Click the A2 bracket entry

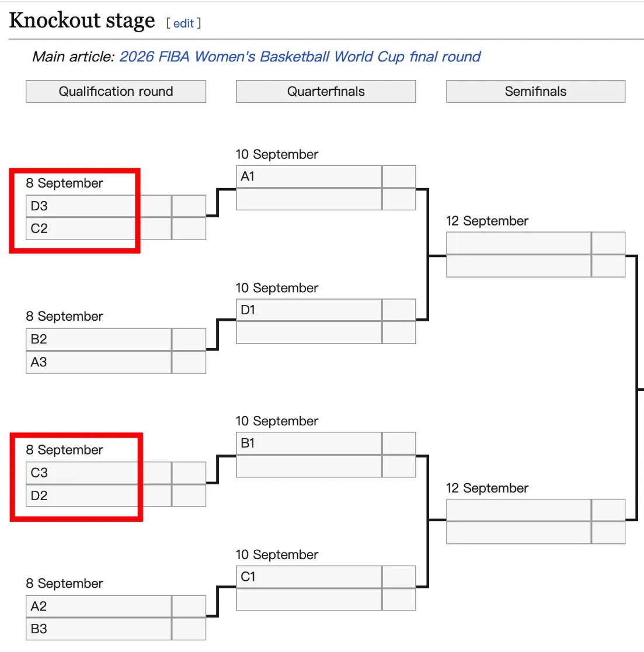tap(99, 606)
